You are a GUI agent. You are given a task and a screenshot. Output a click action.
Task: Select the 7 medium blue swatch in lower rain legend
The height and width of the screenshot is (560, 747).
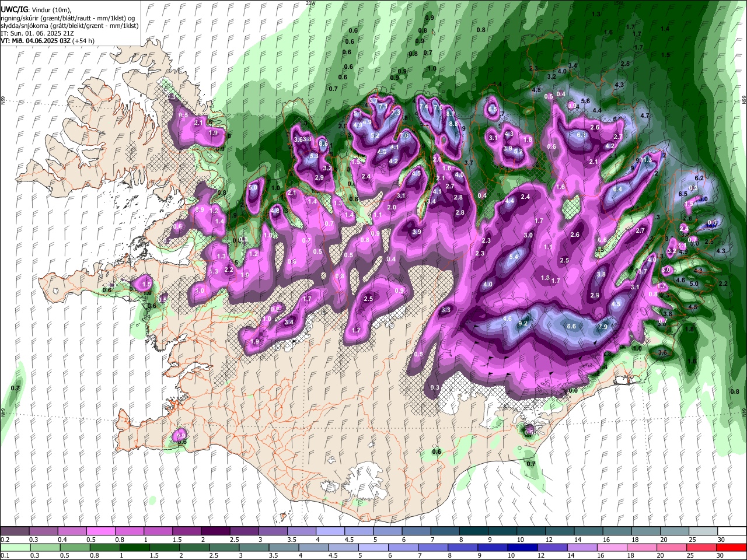coord(433,547)
